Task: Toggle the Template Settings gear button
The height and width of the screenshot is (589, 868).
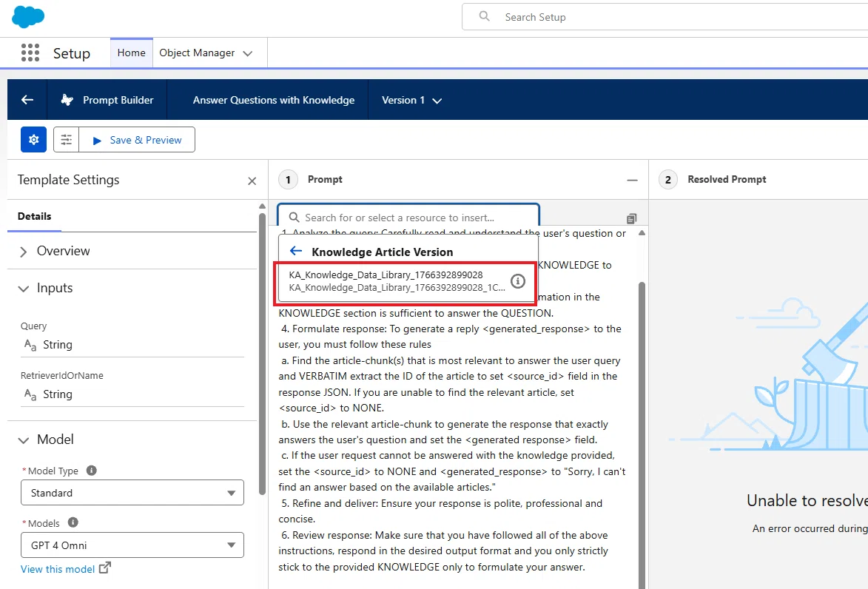Action: pyautogui.click(x=34, y=140)
